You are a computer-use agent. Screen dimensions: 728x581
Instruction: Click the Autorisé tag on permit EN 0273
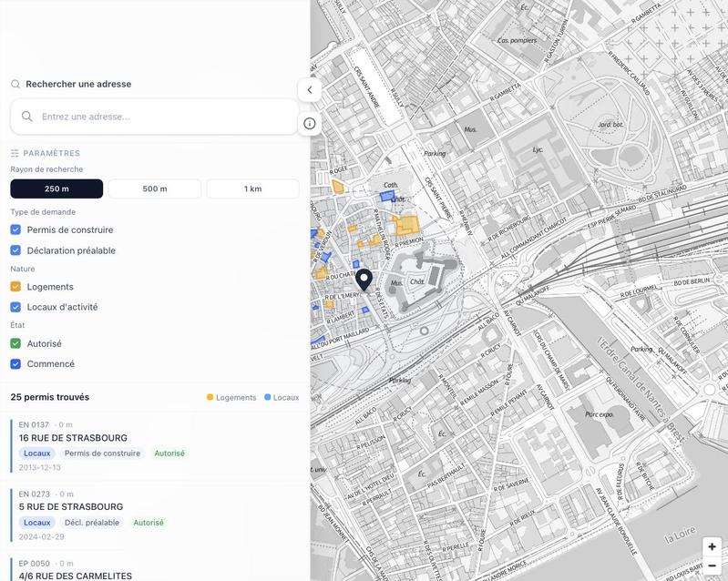[149, 523]
